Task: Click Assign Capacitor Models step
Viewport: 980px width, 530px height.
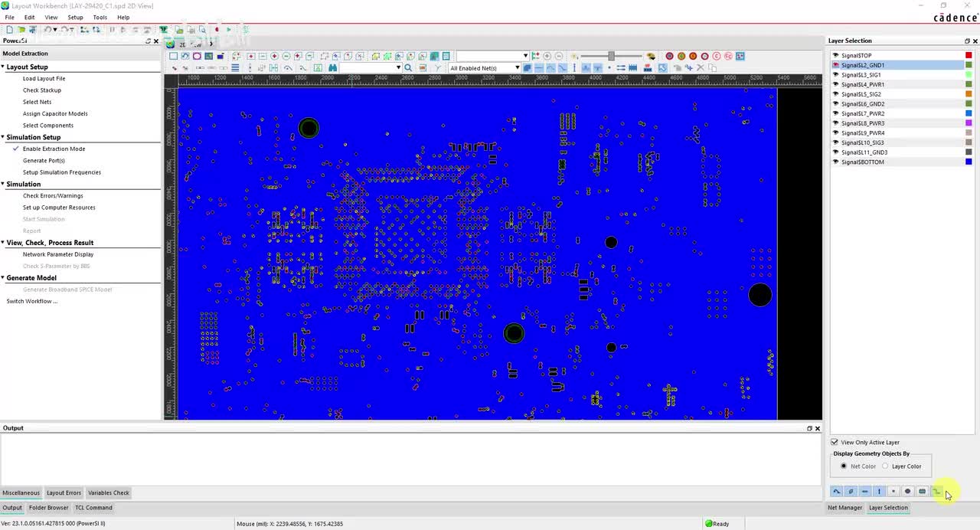Action: pyautogui.click(x=55, y=113)
